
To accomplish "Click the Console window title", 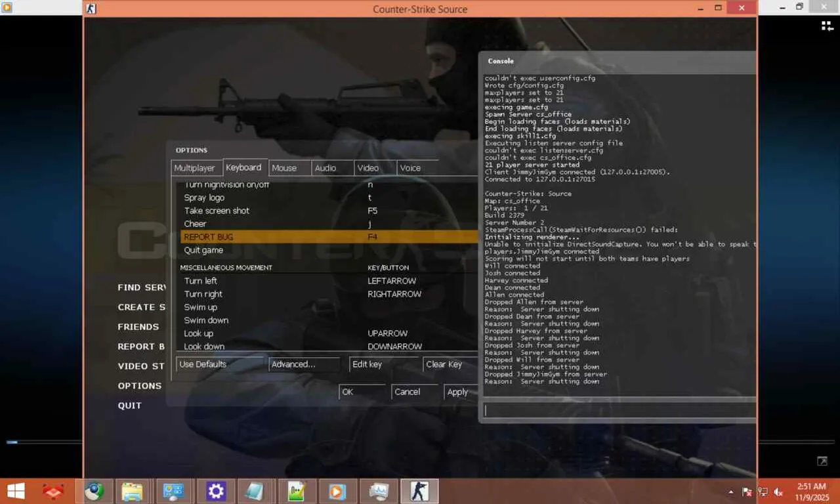I will pos(501,61).
